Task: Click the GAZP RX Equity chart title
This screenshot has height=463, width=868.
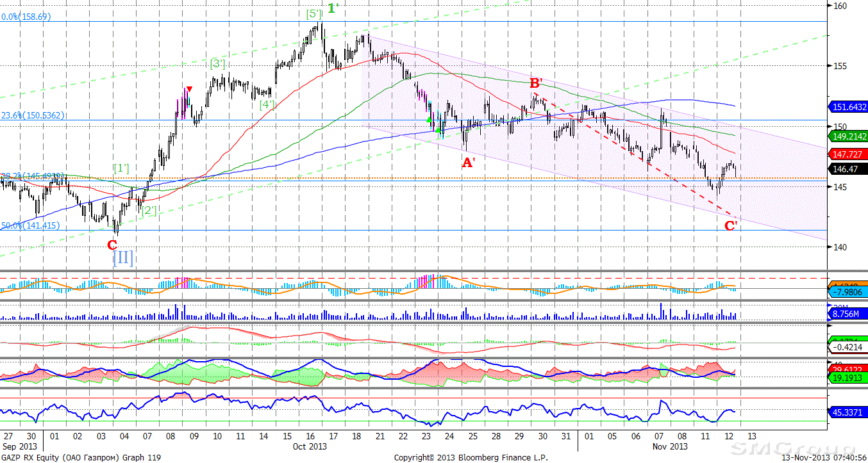Action: click(81, 457)
